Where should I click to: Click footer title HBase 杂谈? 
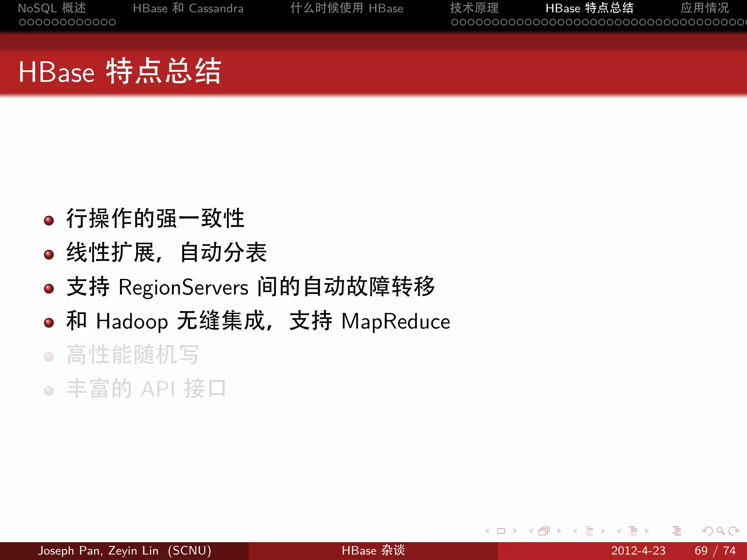[373, 551]
